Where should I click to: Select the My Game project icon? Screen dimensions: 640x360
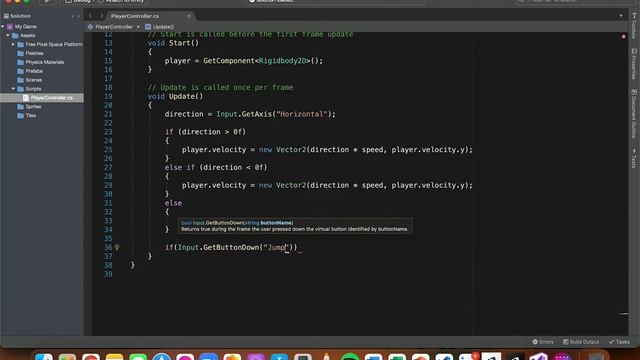10,27
